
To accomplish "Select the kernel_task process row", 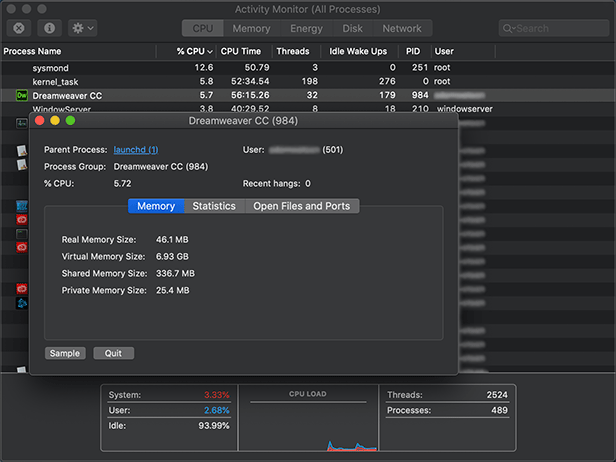I will (308, 81).
